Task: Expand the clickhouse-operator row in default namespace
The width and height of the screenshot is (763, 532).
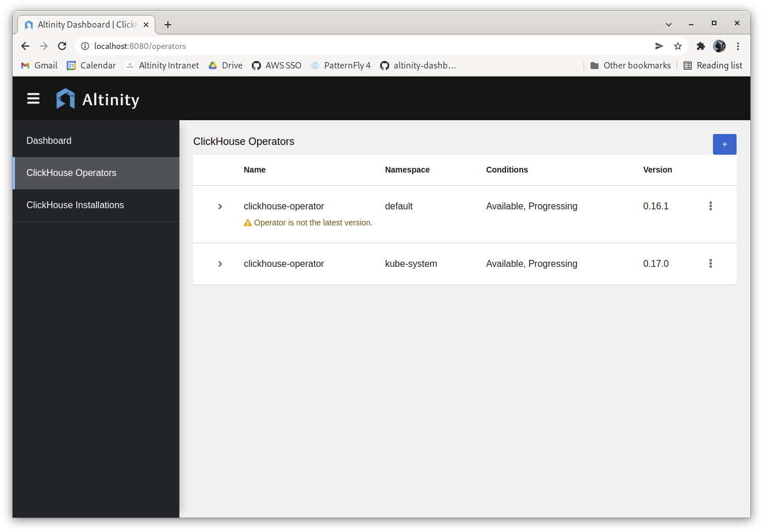Action: click(x=220, y=206)
